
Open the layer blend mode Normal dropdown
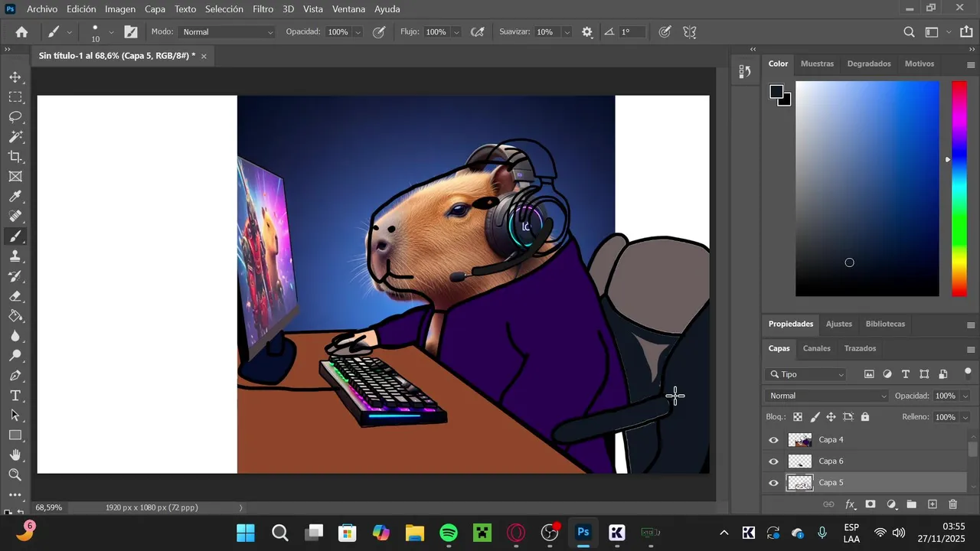827,396
